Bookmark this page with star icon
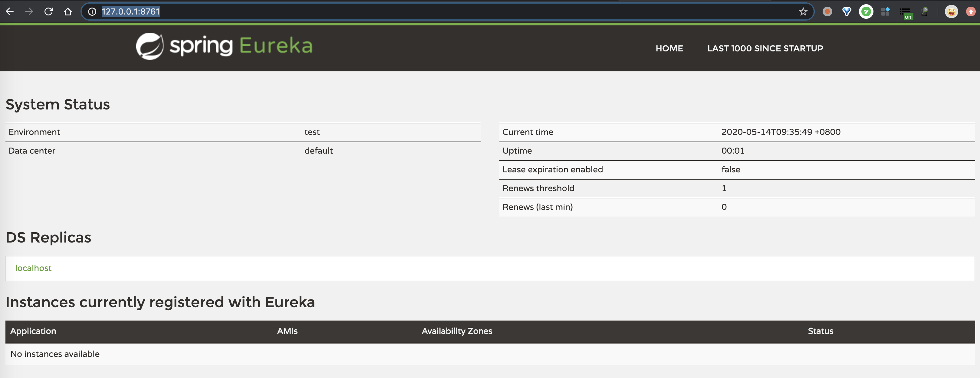Image resolution: width=980 pixels, height=378 pixels. point(803,11)
